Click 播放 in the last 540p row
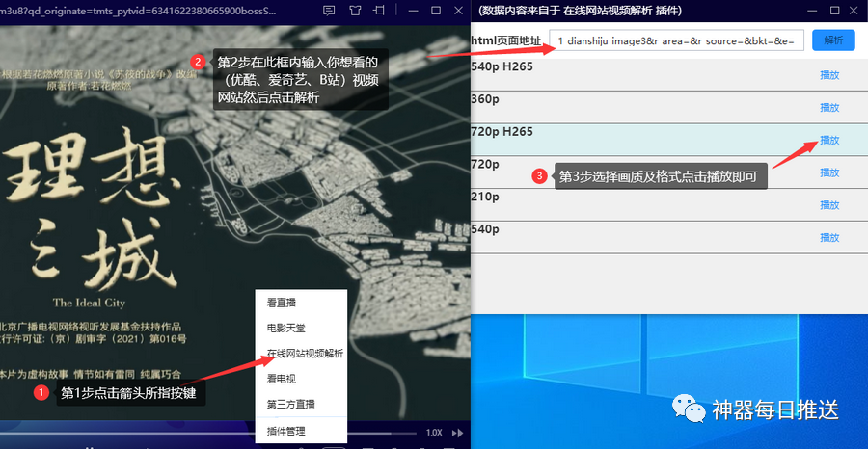 point(829,237)
